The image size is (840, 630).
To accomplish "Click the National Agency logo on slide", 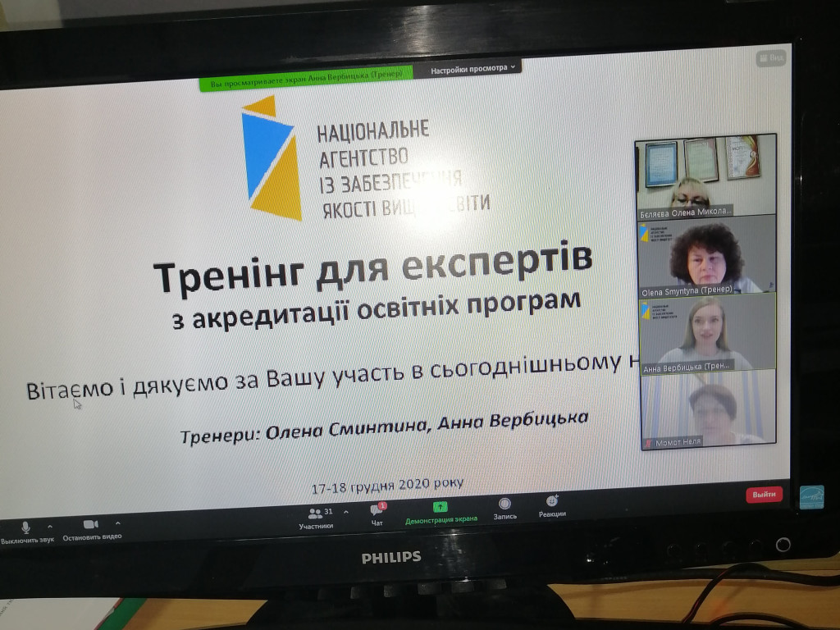I will click(x=365, y=160).
